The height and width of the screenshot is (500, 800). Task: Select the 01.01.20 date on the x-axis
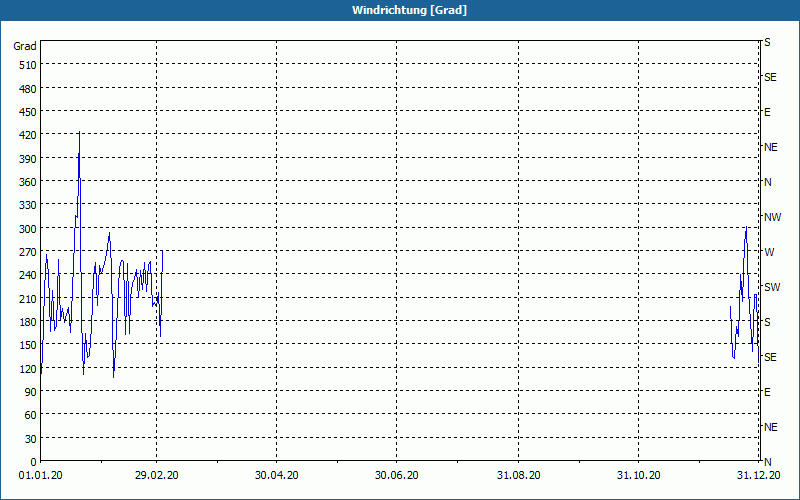pyautogui.click(x=41, y=476)
